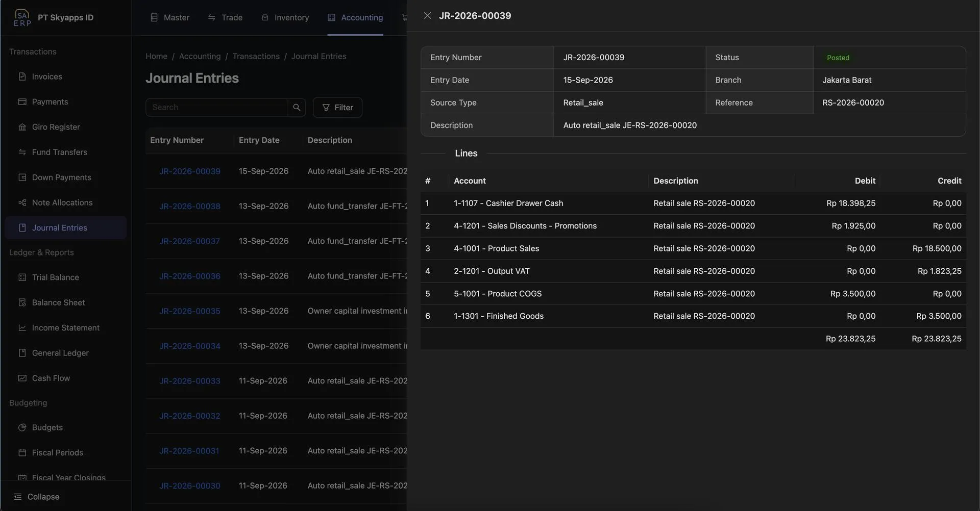Go to Transactions breadcrumb link
Viewport: 980px width, 511px height.
click(x=256, y=56)
